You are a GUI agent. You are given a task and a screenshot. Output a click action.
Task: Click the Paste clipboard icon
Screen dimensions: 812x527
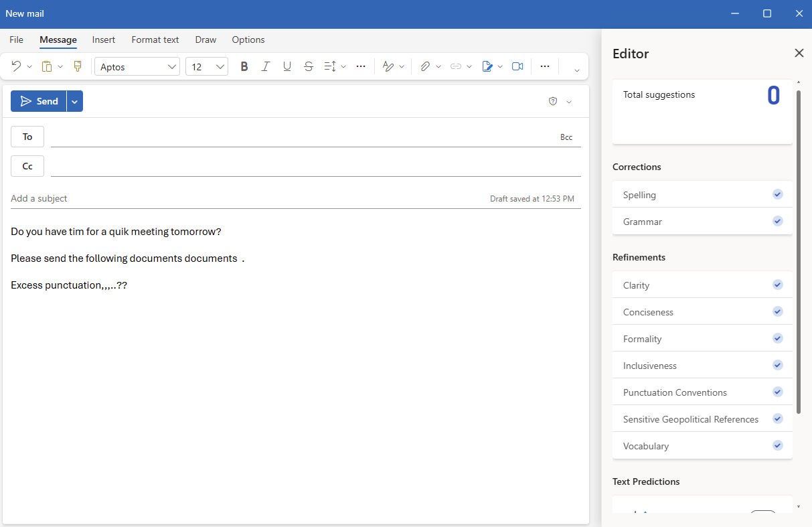pos(47,66)
